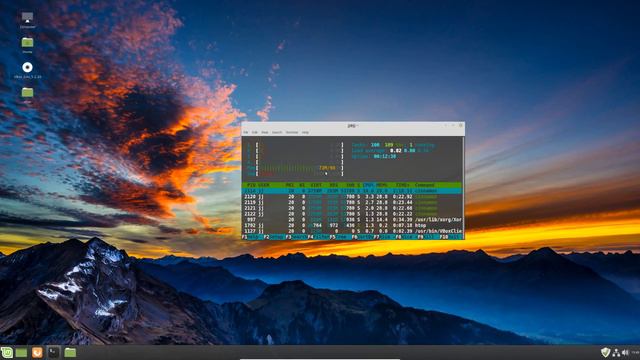Screen dimensions: 640x360
Task: Select the highlighted cinnamon process row
Action: pos(352,191)
